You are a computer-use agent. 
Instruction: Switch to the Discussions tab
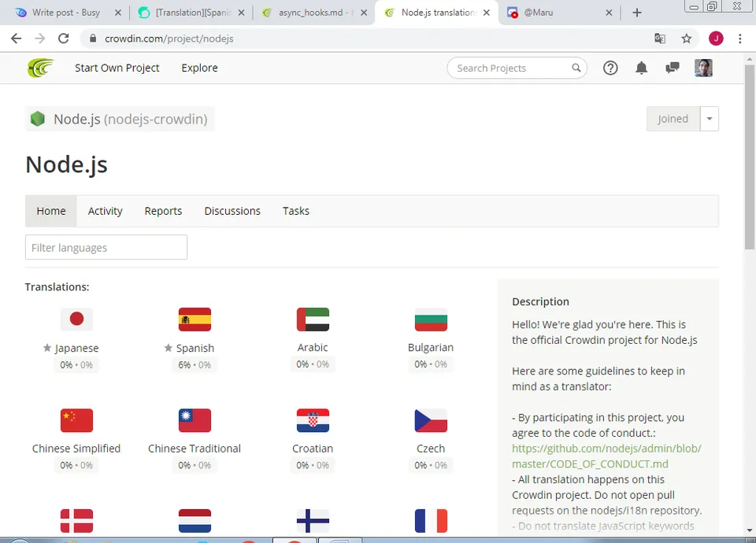(232, 211)
